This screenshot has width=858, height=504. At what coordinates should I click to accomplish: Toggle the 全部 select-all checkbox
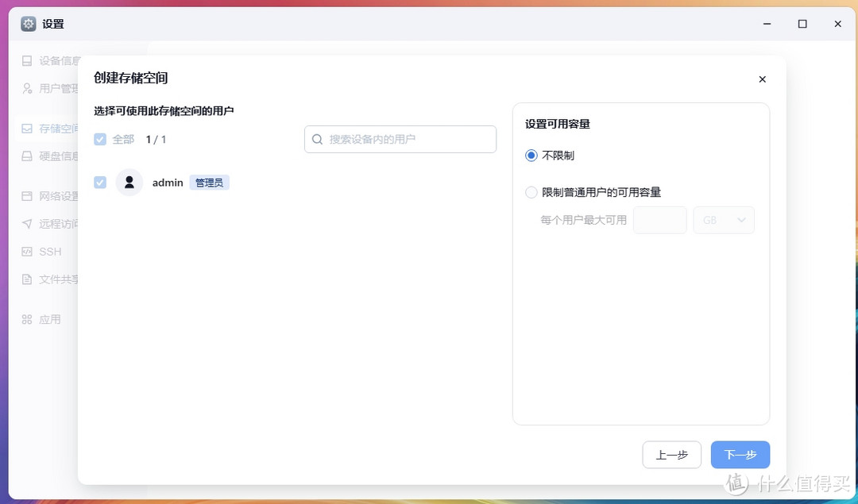(x=100, y=139)
